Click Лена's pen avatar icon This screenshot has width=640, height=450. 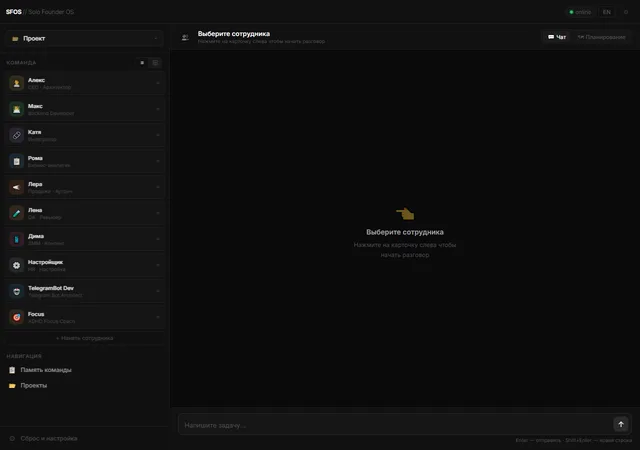(x=16, y=213)
